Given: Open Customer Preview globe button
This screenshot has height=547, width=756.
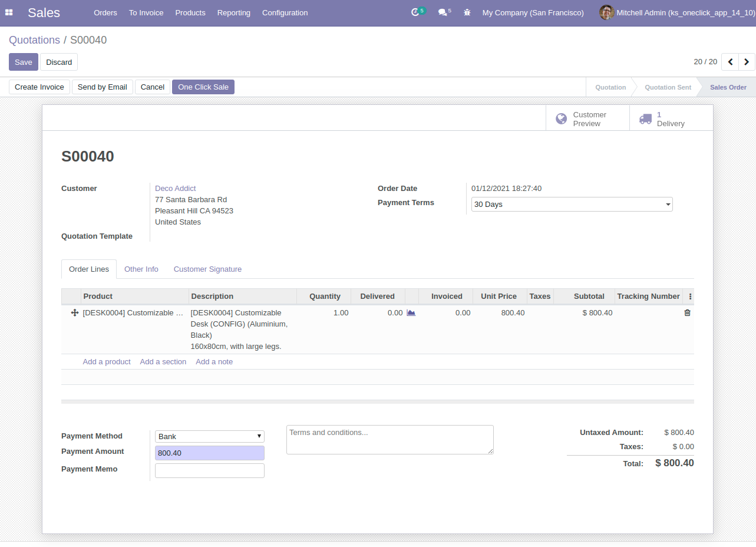Looking at the screenshot, I should (x=587, y=119).
